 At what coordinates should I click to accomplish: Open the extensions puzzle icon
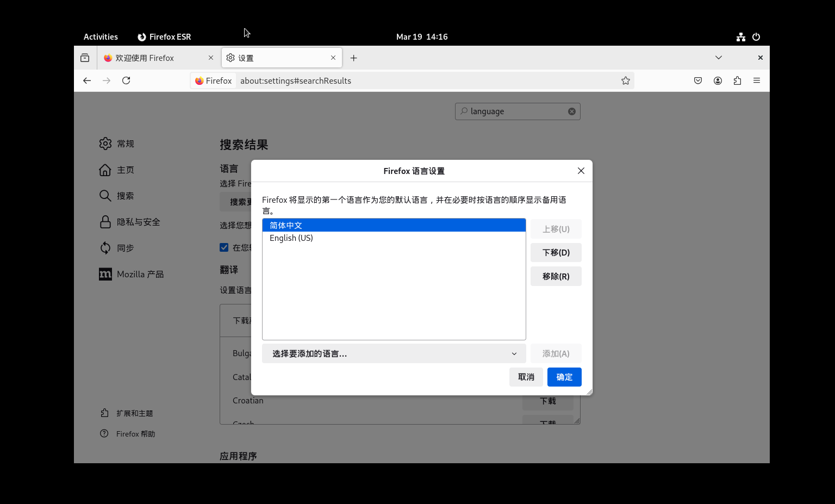tap(737, 80)
